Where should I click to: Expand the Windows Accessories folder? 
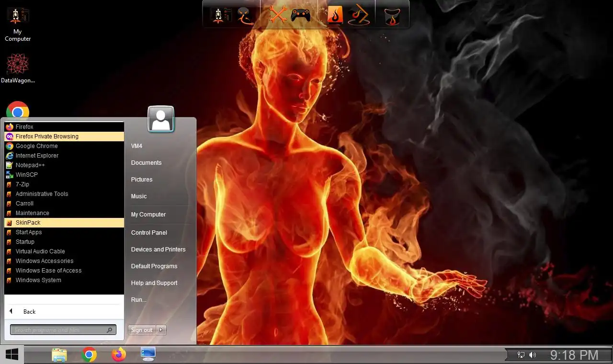tap(64, 261)
